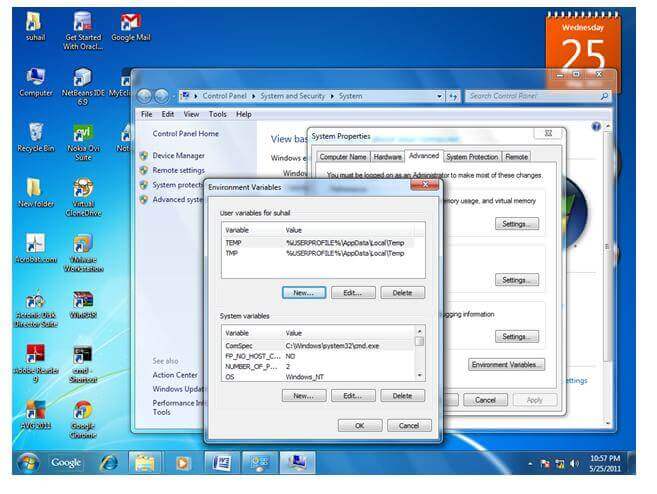This screenshot has height=494, width=657.
Task: Open the Recycle Bin desktop icon
Action: (x=35, y=136)
